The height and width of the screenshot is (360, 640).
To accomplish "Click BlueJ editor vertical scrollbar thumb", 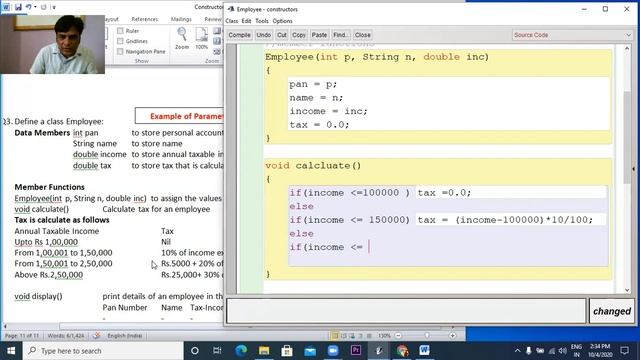I will (627, 138).
